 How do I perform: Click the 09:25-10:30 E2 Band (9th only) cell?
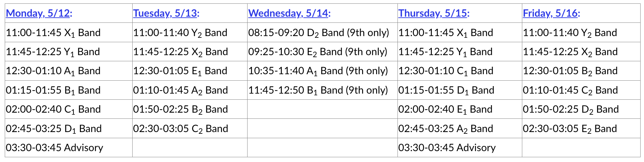point(318,52)
